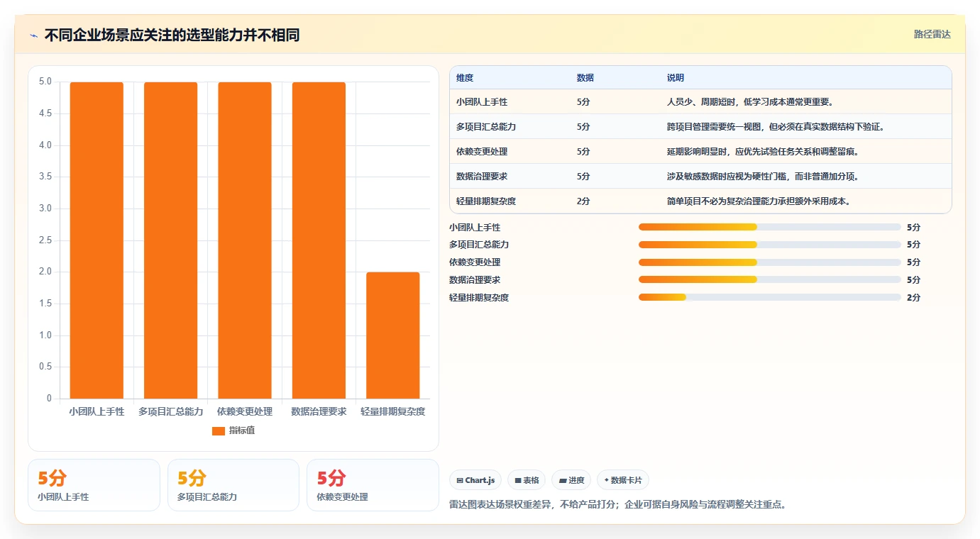Screen dimensions: 980x539
Task: Open the 多项目汇总能力 5分 data card
Action: pos(233,485)
